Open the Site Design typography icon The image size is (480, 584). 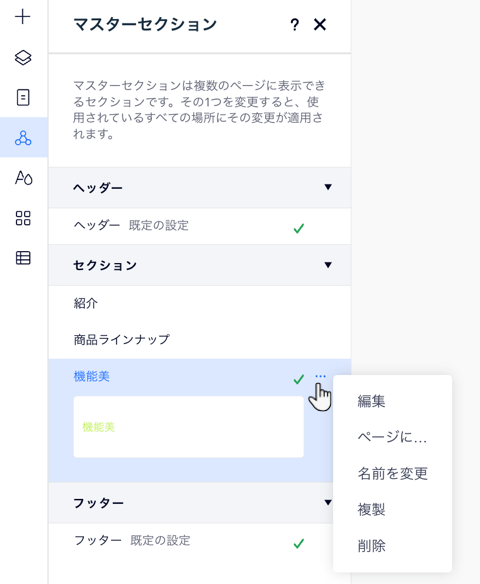click(23, 178)
